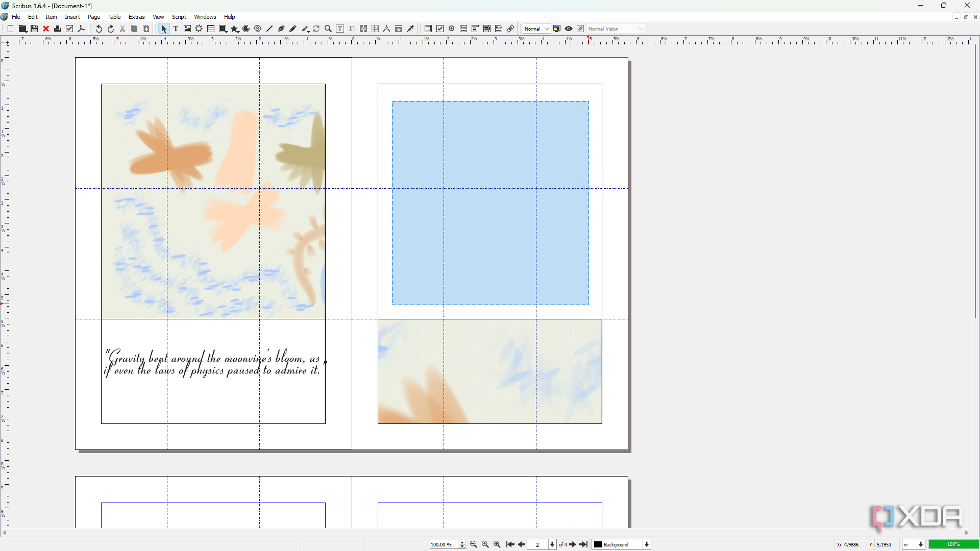980x551 pixels.
Task: Click the Save as PDF icon
Action: (81, 29)
